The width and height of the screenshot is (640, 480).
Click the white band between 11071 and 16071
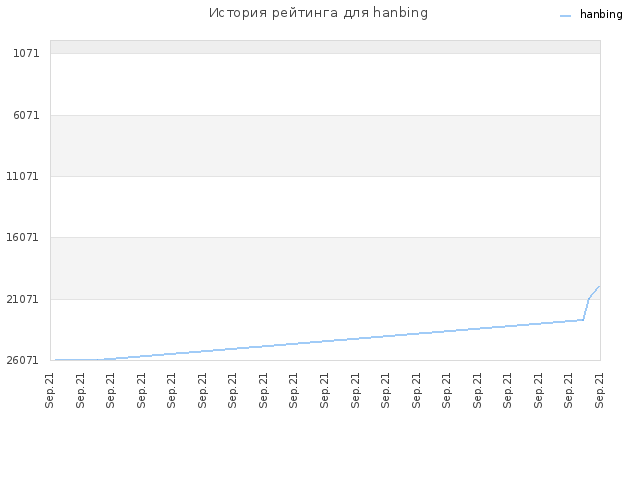(x=325, y=207)
